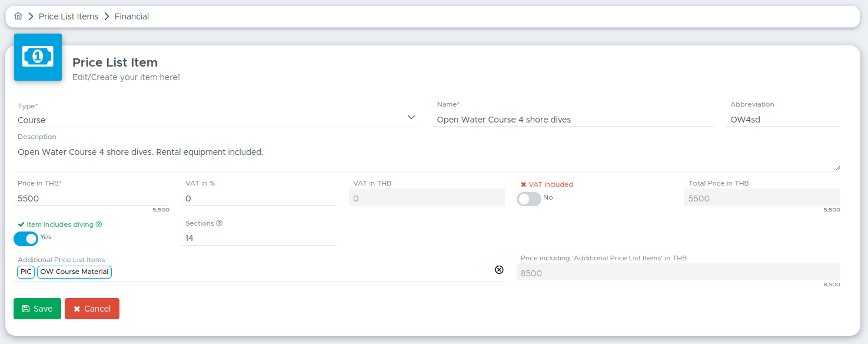Toggle the VAT included switch

[x=529, y=199]
